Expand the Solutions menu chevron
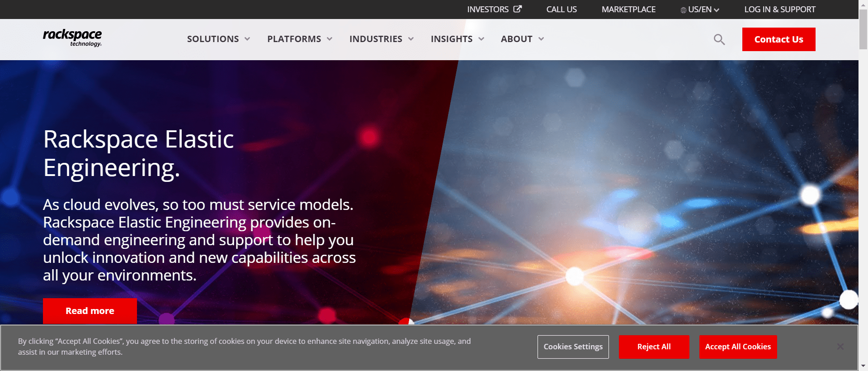This screenshot has height=371, width=868. (x=247, y=39)
